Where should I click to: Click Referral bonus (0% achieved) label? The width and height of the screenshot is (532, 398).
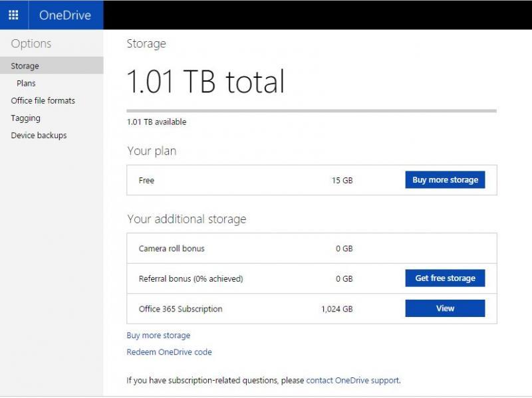(191, 278)
